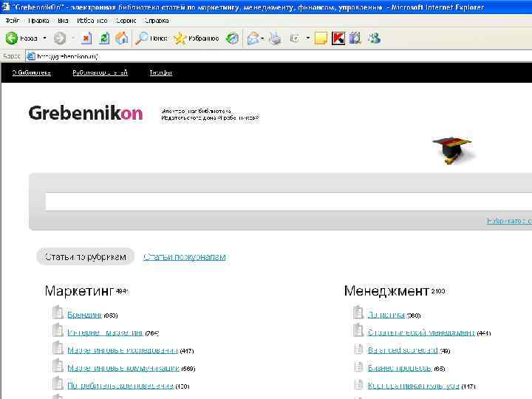Click document icon beside 'Маркетинговые исследования'
532x399 pixels.
[x=58, y=348]
